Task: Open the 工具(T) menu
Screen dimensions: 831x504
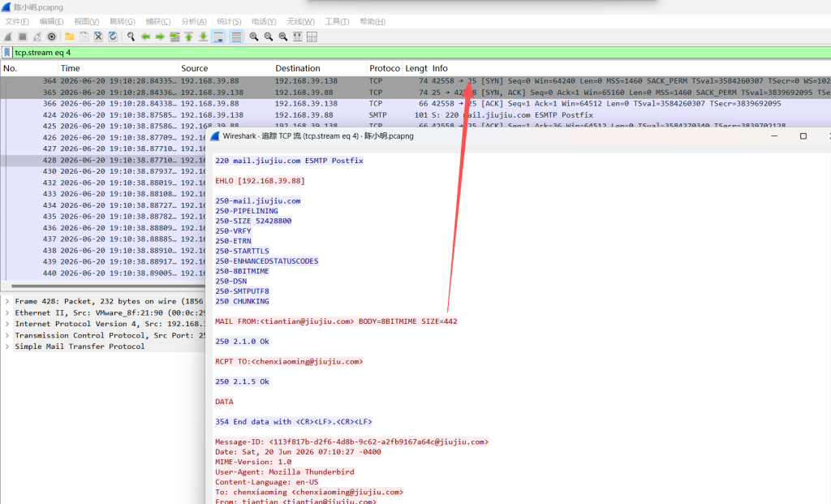Action: (x=337, y=21)
